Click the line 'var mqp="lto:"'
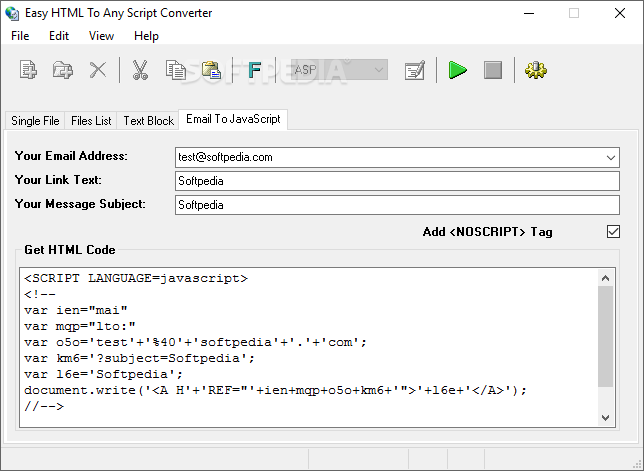Image resolution: width=644 pixels, height=471 pixels. (x=80, y=326)
